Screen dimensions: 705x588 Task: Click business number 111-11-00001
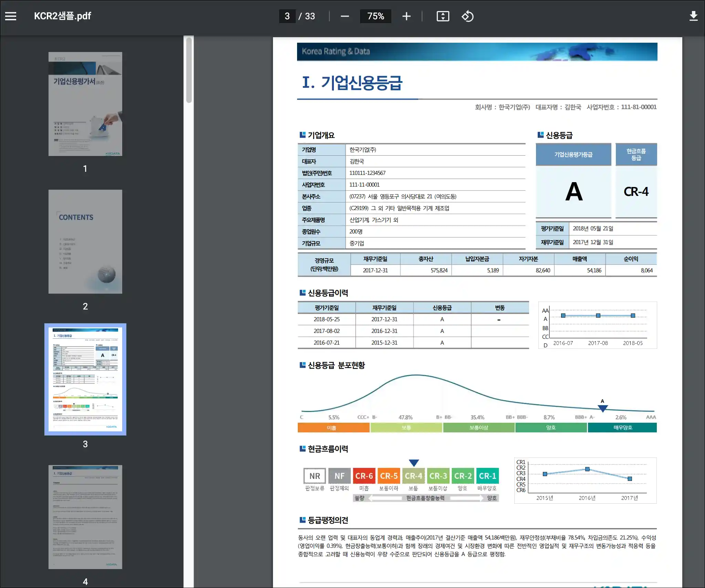tap(364, 185)
